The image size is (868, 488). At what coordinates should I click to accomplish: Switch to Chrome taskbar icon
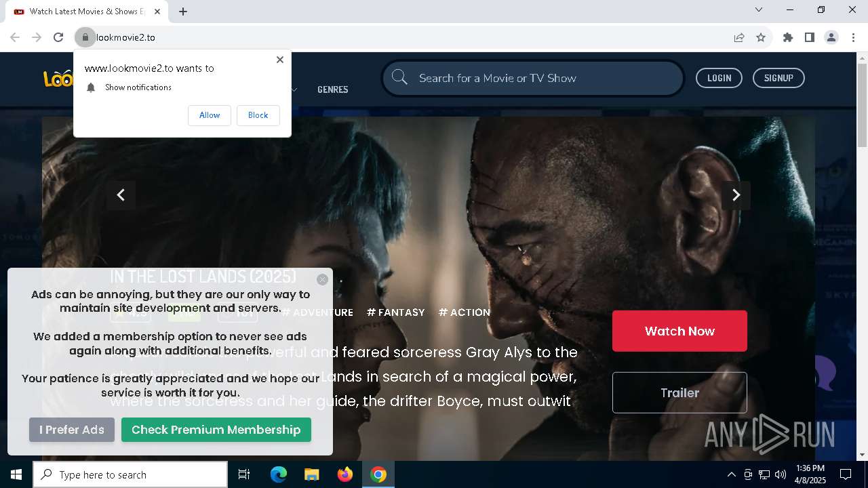[378, 474]
